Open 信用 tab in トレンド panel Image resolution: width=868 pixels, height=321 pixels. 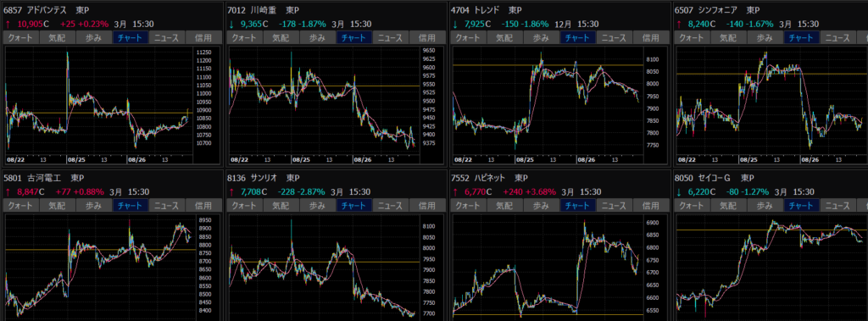651,37
